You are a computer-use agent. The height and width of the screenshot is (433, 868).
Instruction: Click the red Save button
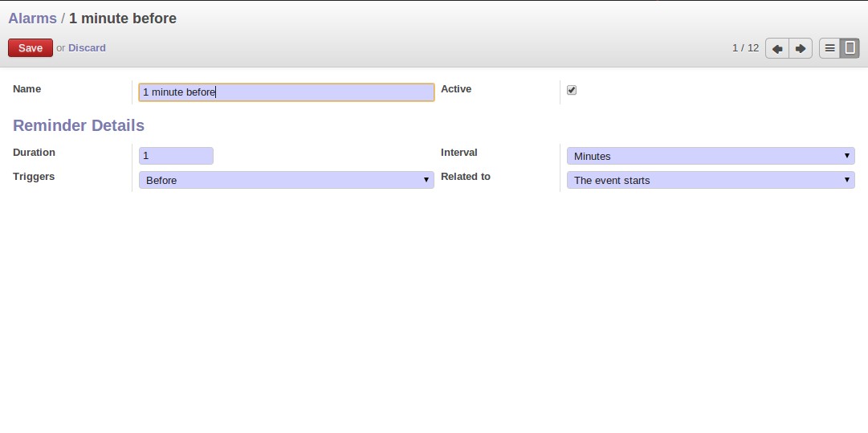(31, 48)
